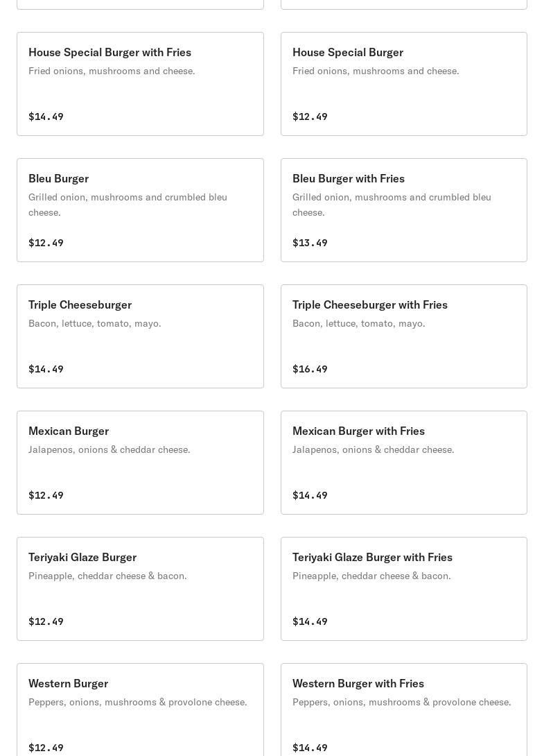Choose the Mexican Burger item

tap(140, 463)
